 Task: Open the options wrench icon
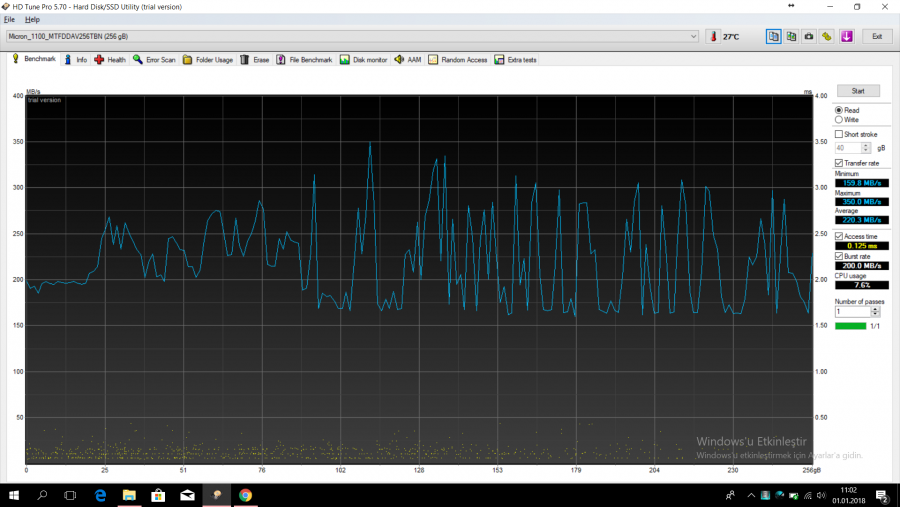click(x=827, y=36)
